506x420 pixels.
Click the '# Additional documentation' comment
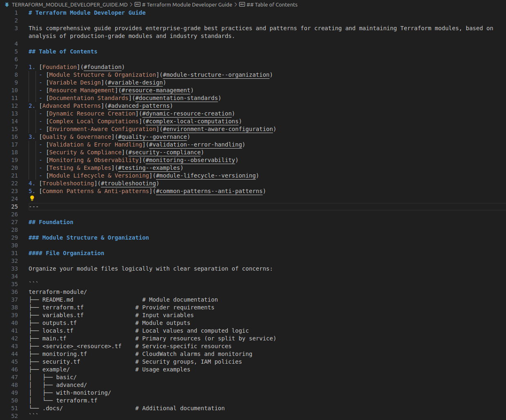[180, 408]
